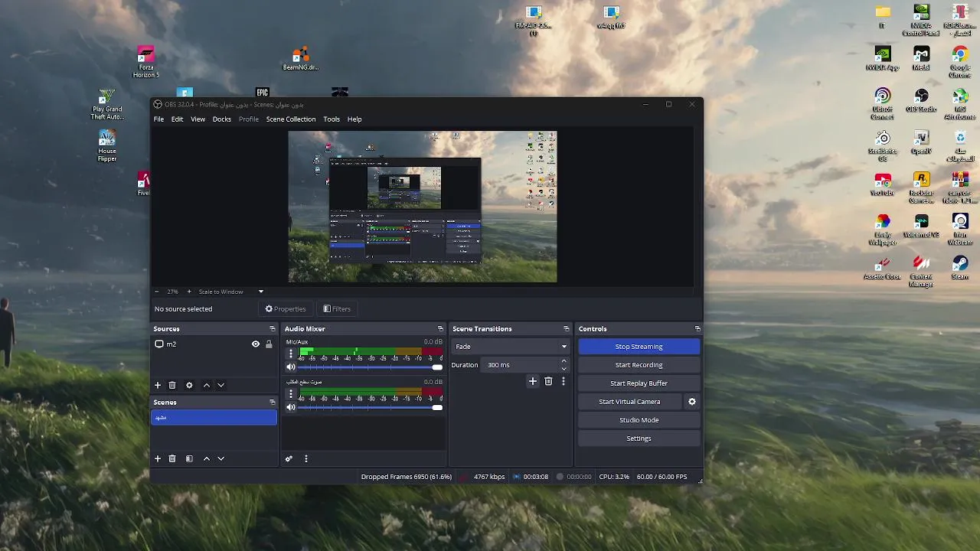
Task: Open advanced audio properties gears icon
Action: (289, 458)
